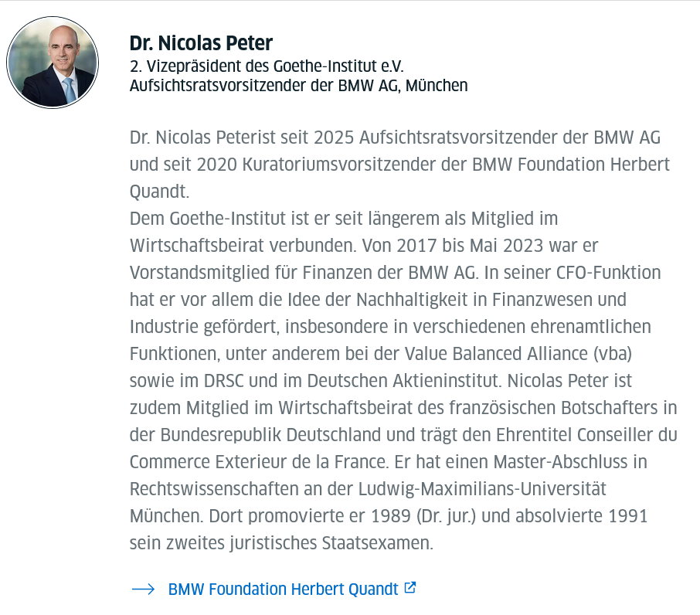
Task: Click the abbreviation "(Dr. jur.)"
Action: point(439,516)
